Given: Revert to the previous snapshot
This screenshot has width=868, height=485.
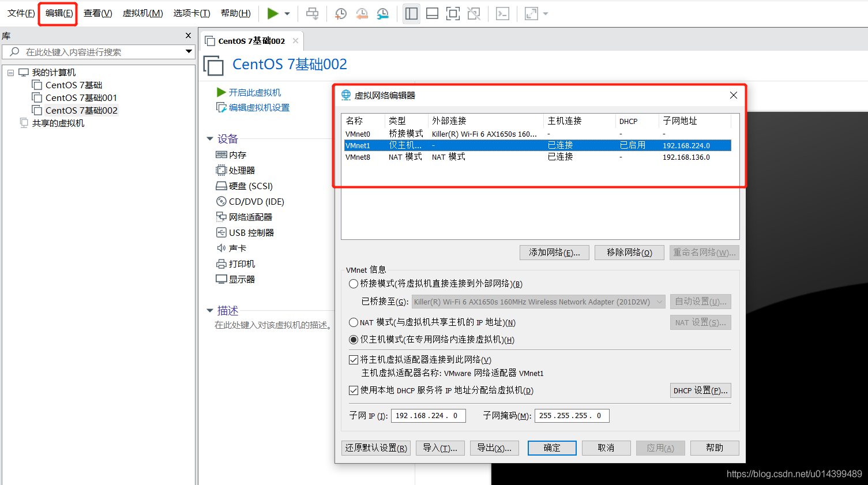Looking at the screenshot, I should pyautogui.click(x=362, y=13).
